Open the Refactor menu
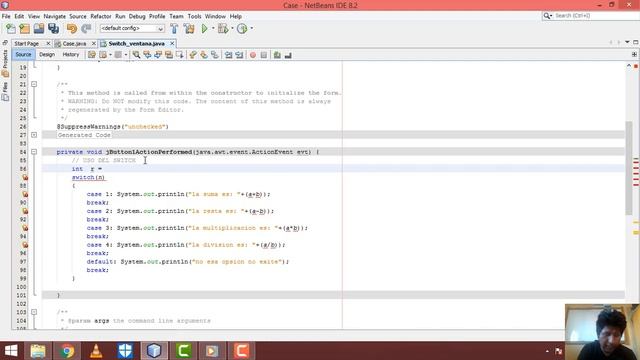Screen dimensions: 640x360 pyautogui.click(x=101, y=16)
